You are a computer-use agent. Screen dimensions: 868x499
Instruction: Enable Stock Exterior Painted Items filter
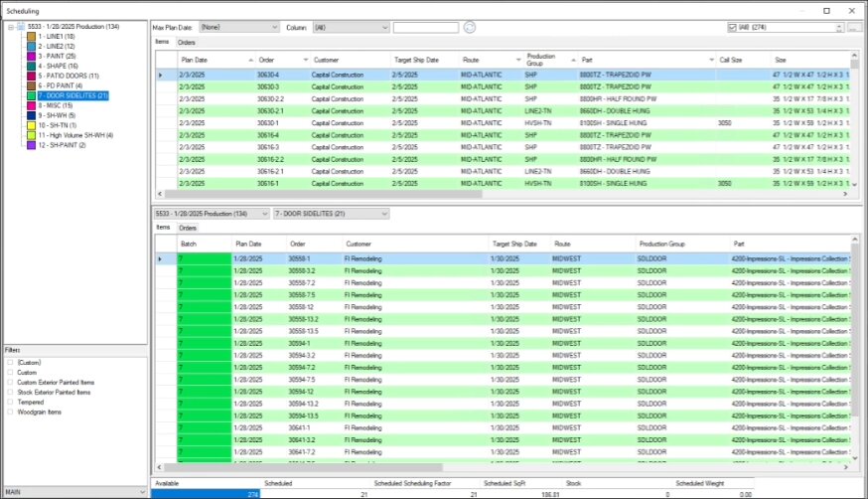[10, 393]
